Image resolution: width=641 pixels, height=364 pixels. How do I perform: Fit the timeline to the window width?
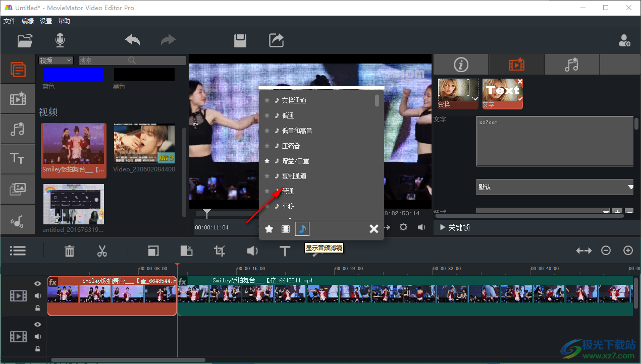pyautogui.click(x=584, y=251)
